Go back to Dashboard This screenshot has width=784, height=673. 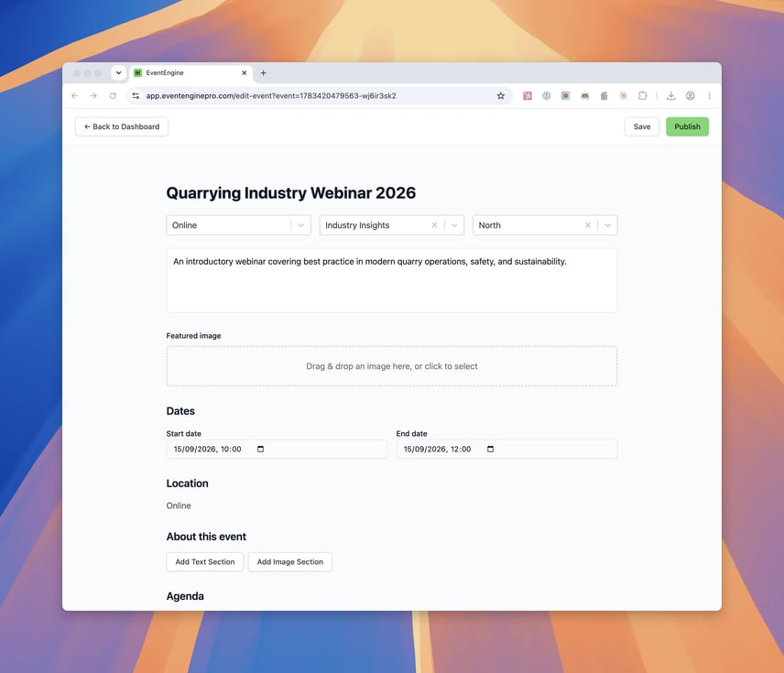(122, 126)
